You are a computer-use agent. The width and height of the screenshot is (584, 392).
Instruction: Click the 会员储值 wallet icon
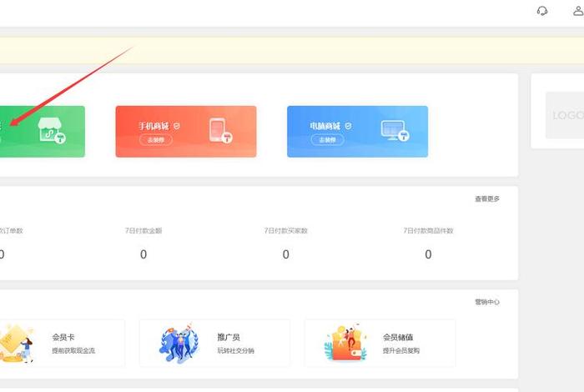[347, 343]
